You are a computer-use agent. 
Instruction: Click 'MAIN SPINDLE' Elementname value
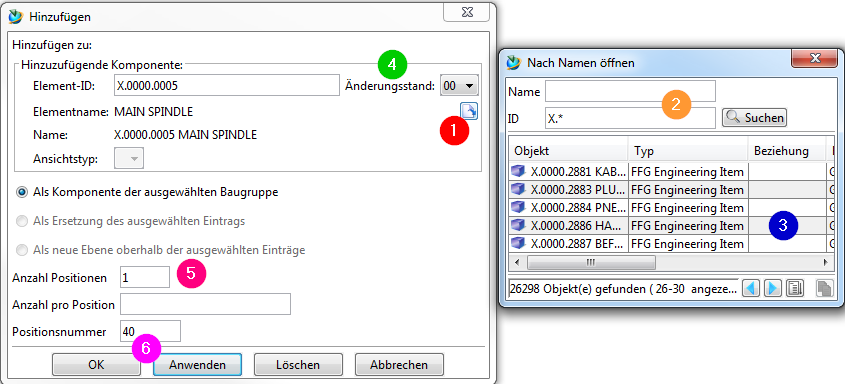tap(154, 112)
